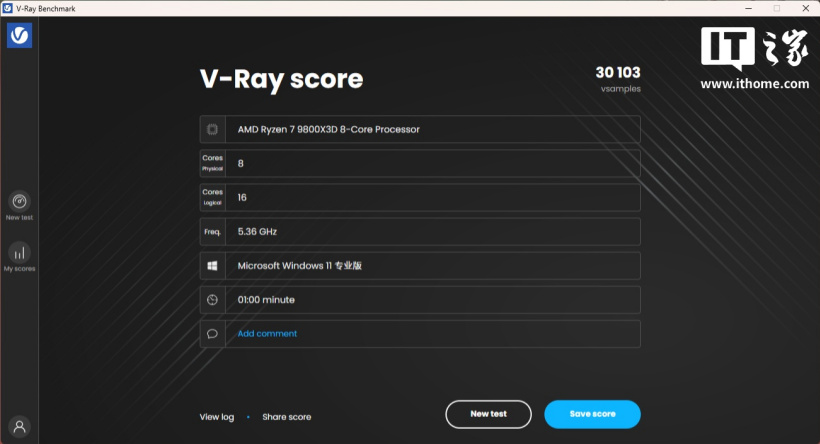The height and width of the screenshot is (444, 820).
Task: Click the Cores Logical label
Action: 212,197
